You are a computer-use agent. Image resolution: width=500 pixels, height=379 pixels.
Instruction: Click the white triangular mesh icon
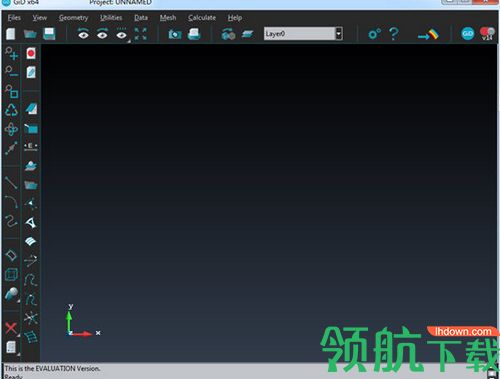pos(31,223)
